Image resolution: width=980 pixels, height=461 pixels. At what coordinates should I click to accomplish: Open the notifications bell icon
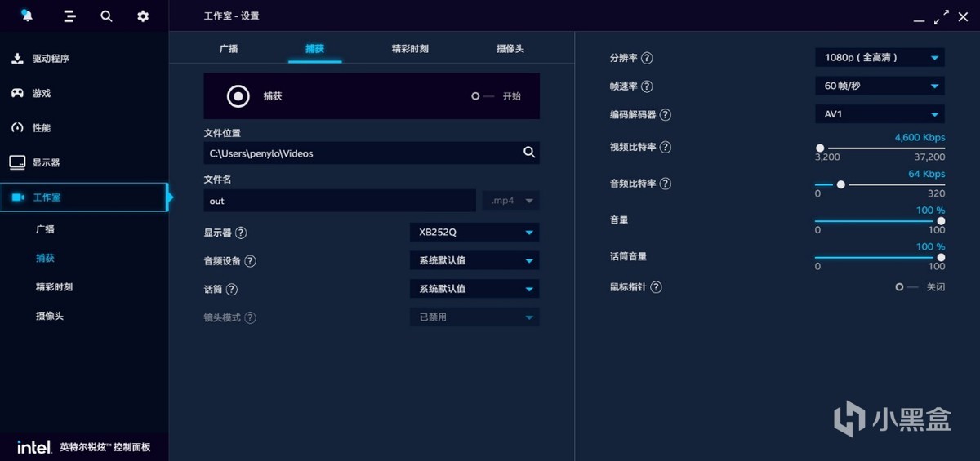(27, 16)
